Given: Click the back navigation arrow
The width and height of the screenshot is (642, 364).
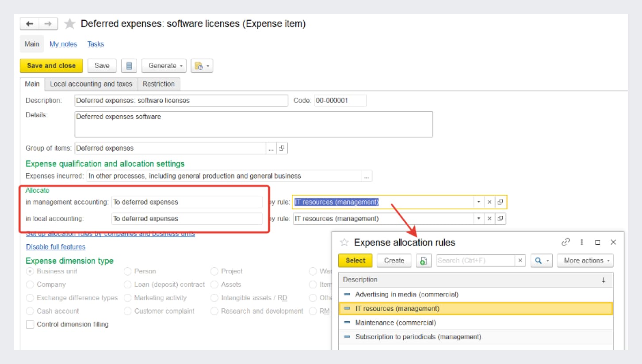Looking at the screenshot, I should coord(30,24).
